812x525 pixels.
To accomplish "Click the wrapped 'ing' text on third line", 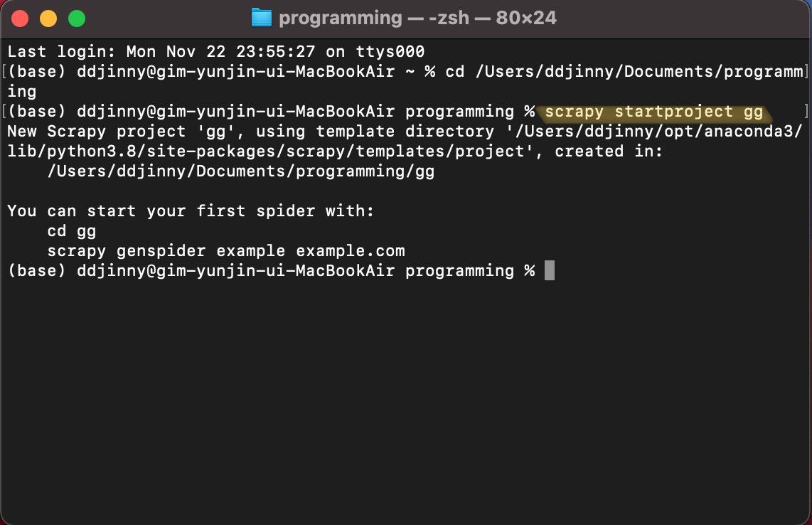I will 22,92.
